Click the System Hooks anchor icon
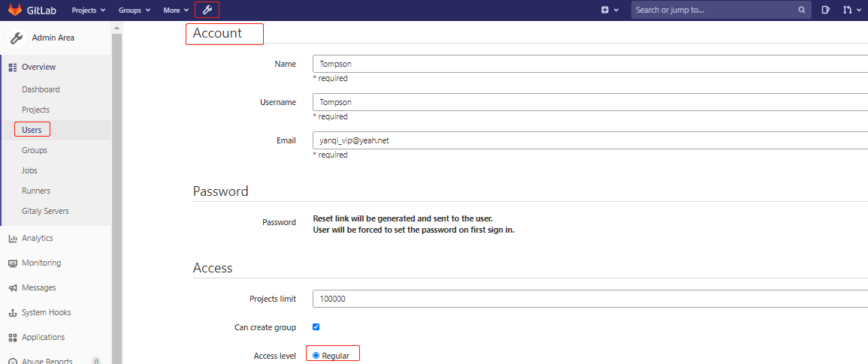The height and width of the screenshot is (364, 868). tap(13, 313)
